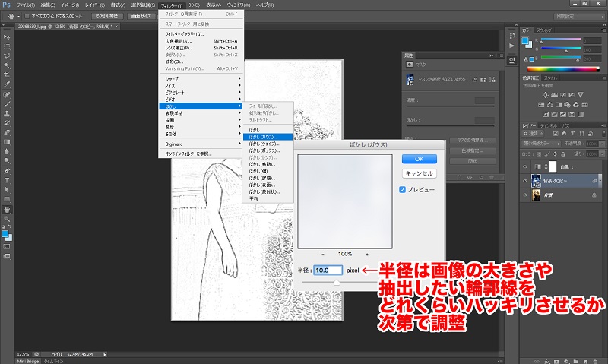
Task: Hide the 背景 layer
Action: pos(525,195)
